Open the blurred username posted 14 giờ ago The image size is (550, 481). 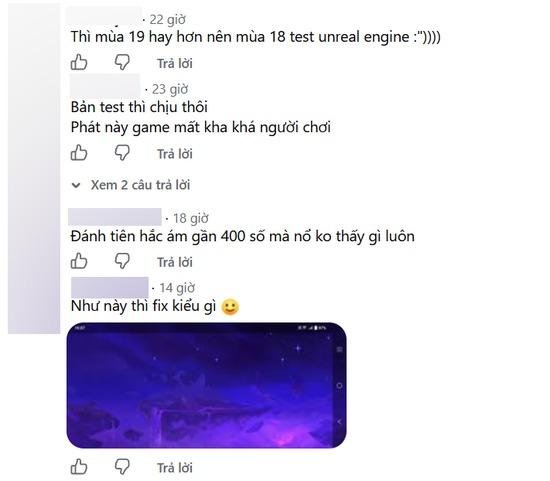click(110, 287)
